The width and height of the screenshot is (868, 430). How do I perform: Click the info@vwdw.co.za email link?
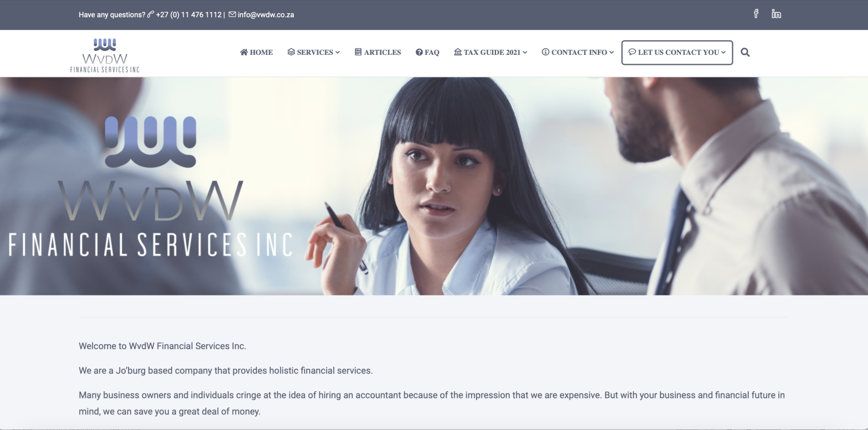click(x=266, y=15)
